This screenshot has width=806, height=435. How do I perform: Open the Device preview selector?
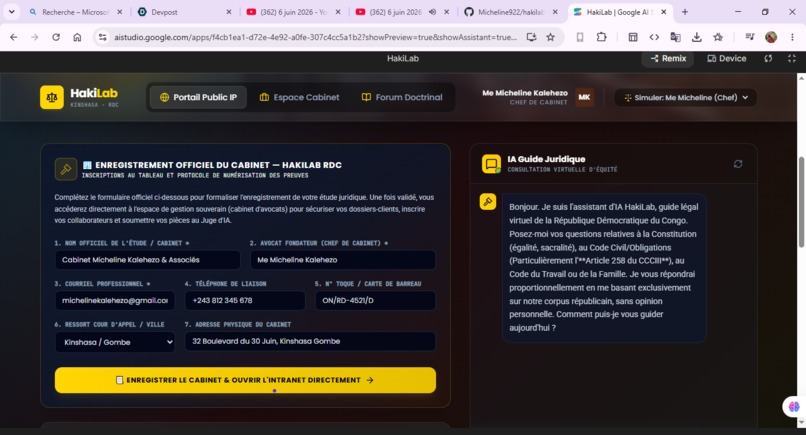(726, 59)
